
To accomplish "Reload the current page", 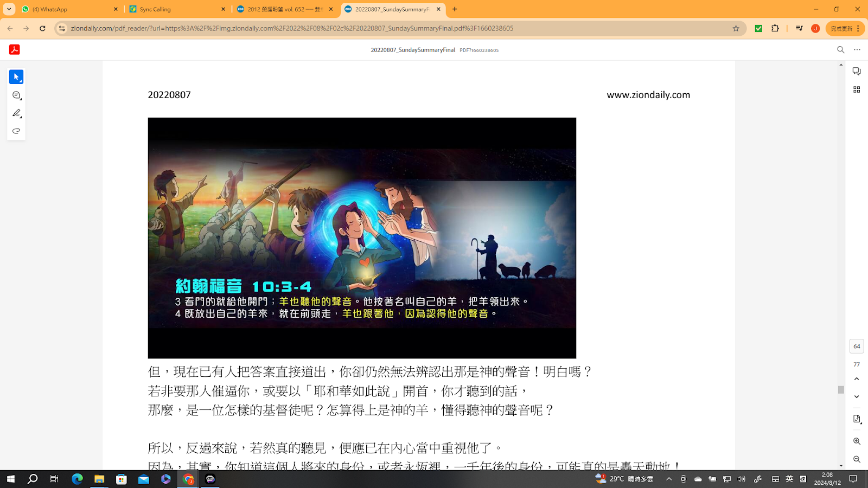I will click(x=42, y=28).
